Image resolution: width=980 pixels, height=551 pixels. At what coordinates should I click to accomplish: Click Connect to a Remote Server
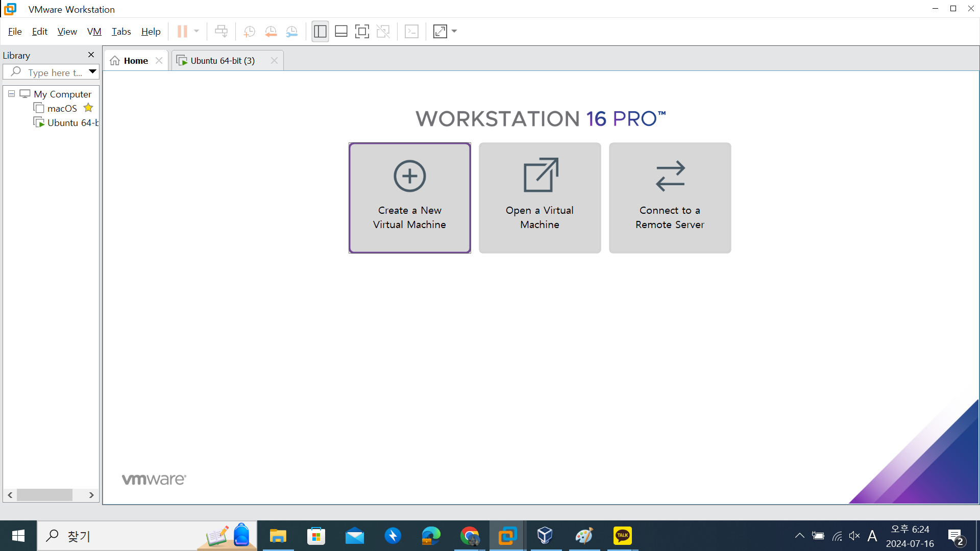tap(670, 198)
